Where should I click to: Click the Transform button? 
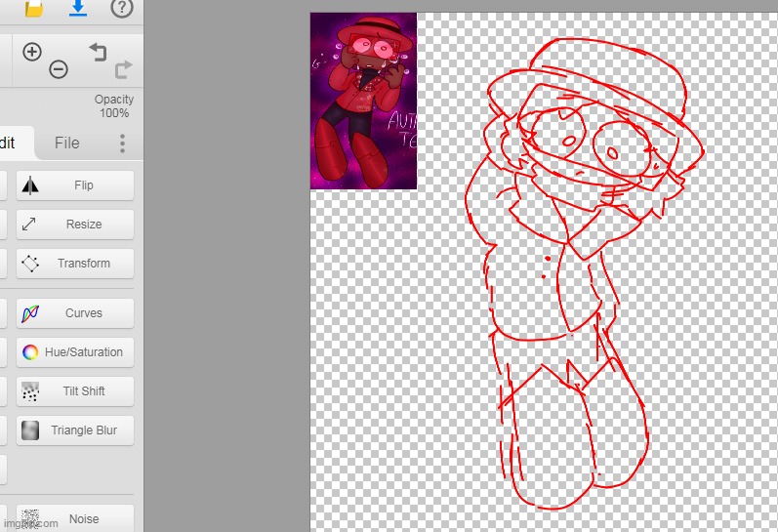pos(75,264)
